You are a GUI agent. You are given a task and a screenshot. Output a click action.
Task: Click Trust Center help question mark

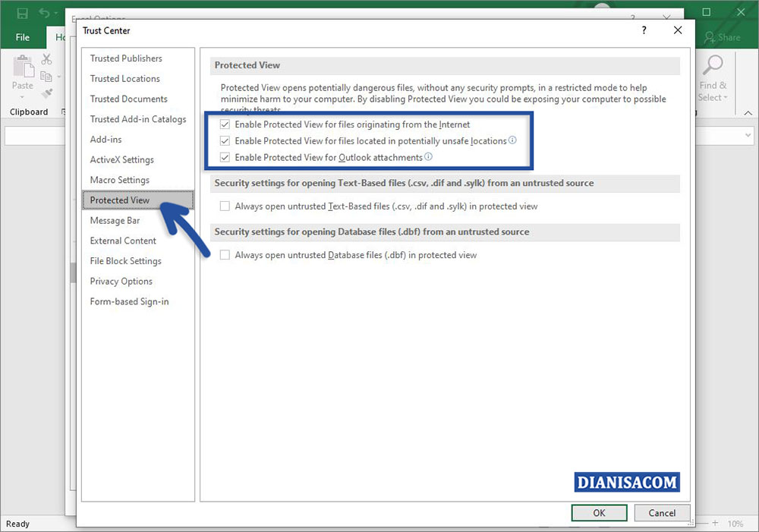(644, 30)
